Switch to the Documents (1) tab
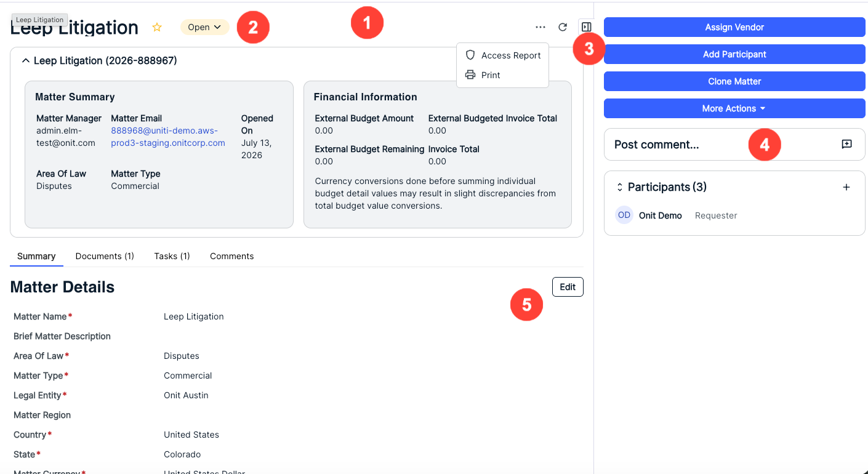Screen dimensions: 868x474 105,256
